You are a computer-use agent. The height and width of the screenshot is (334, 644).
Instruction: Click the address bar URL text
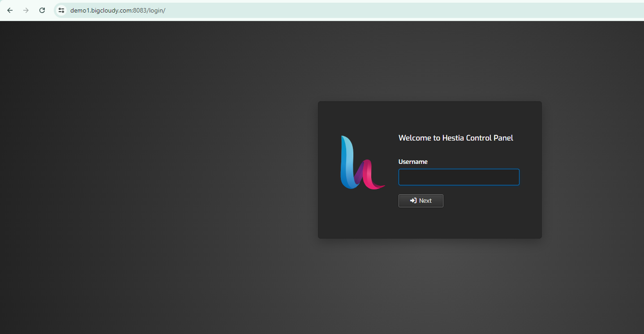tap(118, 10)
